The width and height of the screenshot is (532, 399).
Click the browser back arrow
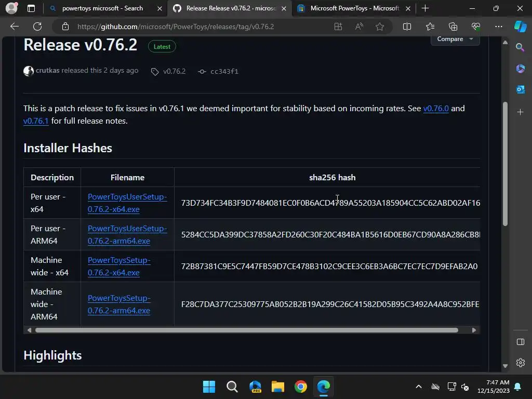(15, 26)
